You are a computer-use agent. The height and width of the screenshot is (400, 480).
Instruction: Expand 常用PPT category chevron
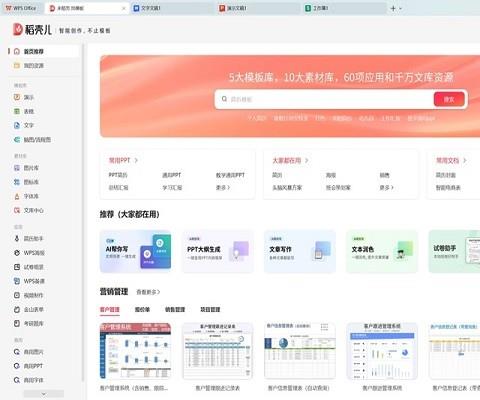point(136,160)
